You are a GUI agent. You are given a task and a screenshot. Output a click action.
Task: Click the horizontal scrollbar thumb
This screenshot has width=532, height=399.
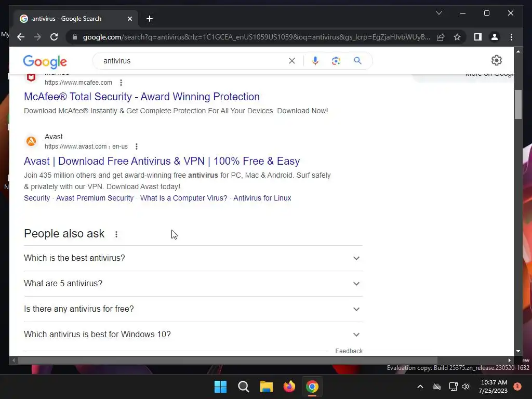[228, 361]
